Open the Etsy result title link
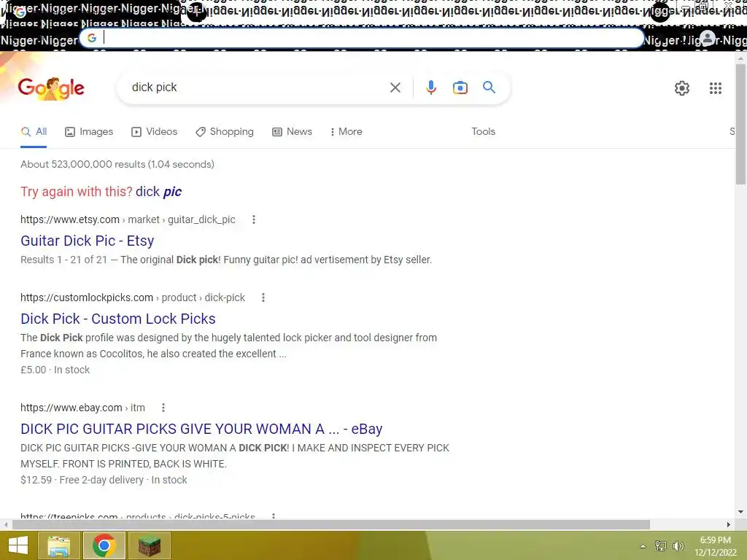The height and width of the screenshot is (560, 747). pos(88,241)
